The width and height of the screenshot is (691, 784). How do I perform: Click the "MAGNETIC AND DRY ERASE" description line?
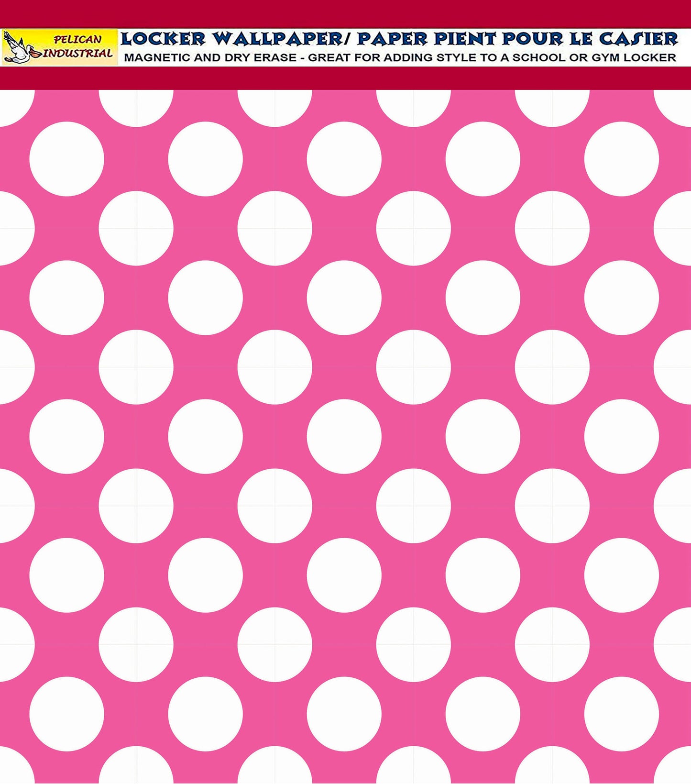pyautogui.click(x=400, y=58)
